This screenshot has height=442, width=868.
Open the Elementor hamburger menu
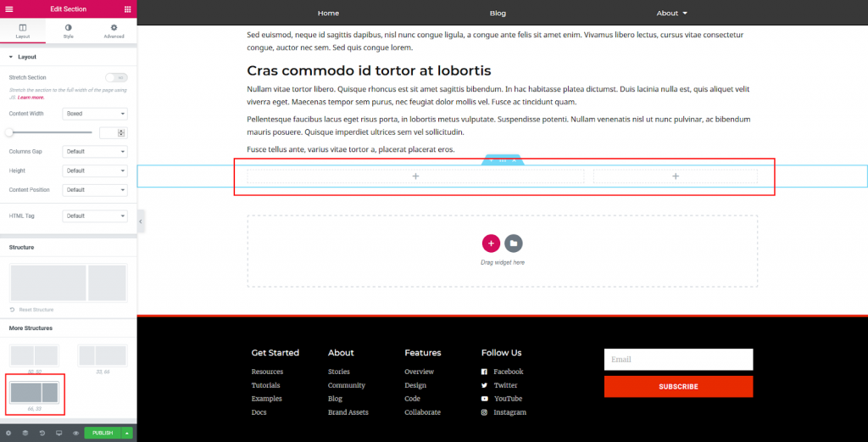pyautogui.click(x=9, y=8)
